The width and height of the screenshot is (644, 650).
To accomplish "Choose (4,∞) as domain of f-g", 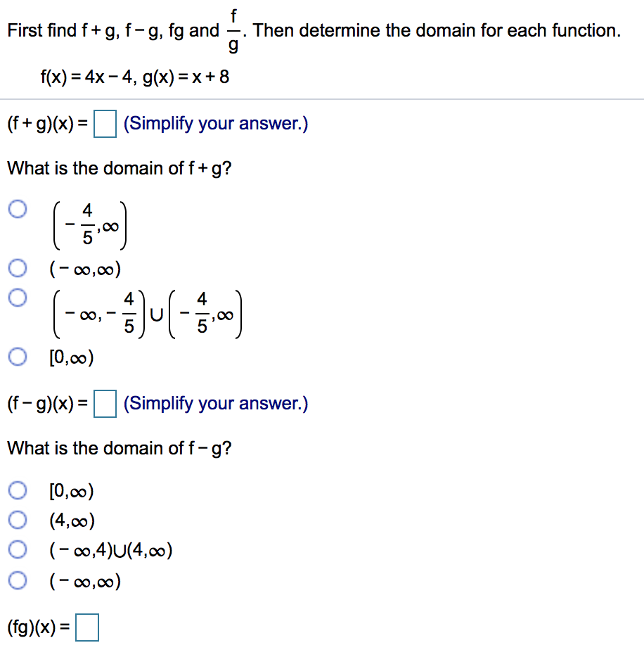I will click(x=17, y=520).
